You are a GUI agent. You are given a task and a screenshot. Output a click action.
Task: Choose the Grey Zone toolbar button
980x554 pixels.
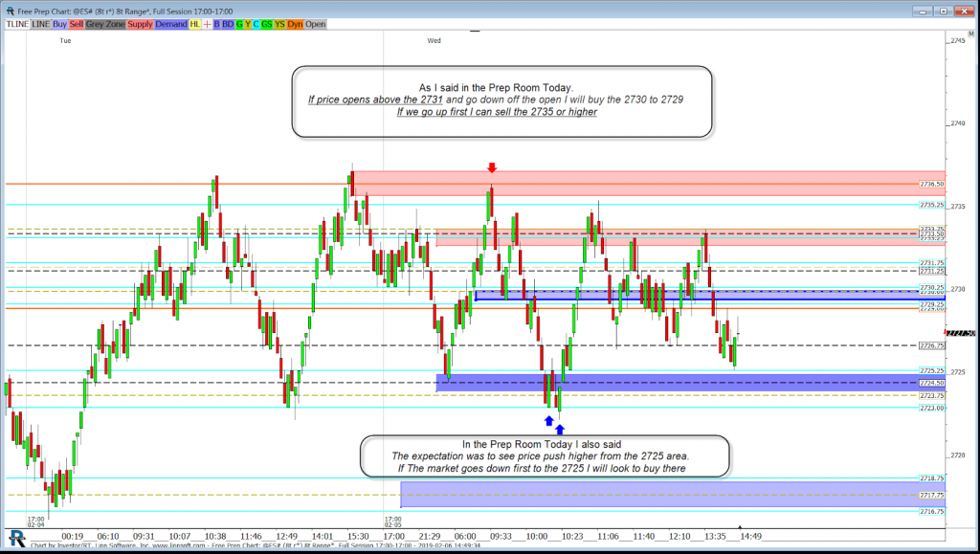point(105,24)
